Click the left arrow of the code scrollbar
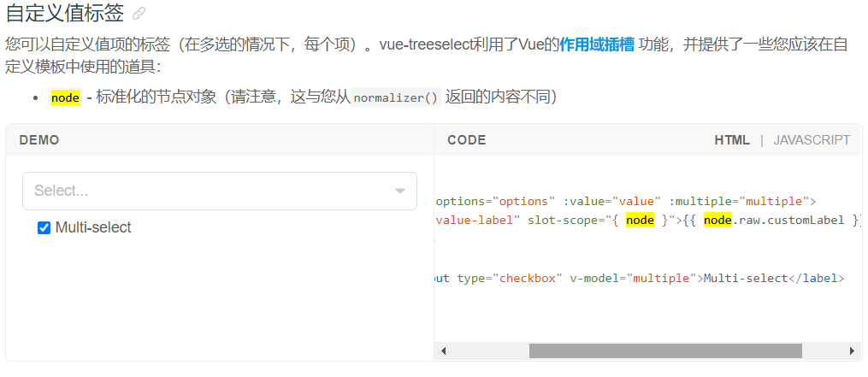868x377 pixels. point(443,350)
